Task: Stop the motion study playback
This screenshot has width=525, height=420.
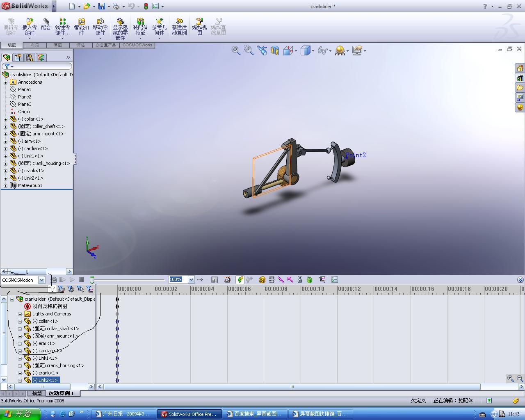Action: tap(81, 280)
